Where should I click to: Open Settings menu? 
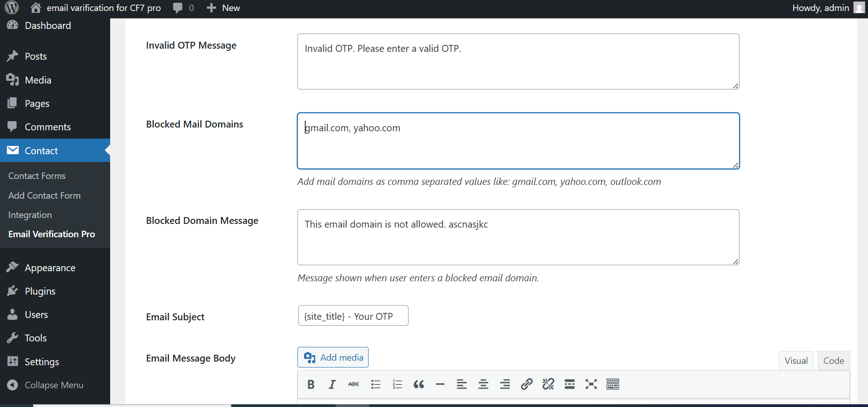(55, 362)
